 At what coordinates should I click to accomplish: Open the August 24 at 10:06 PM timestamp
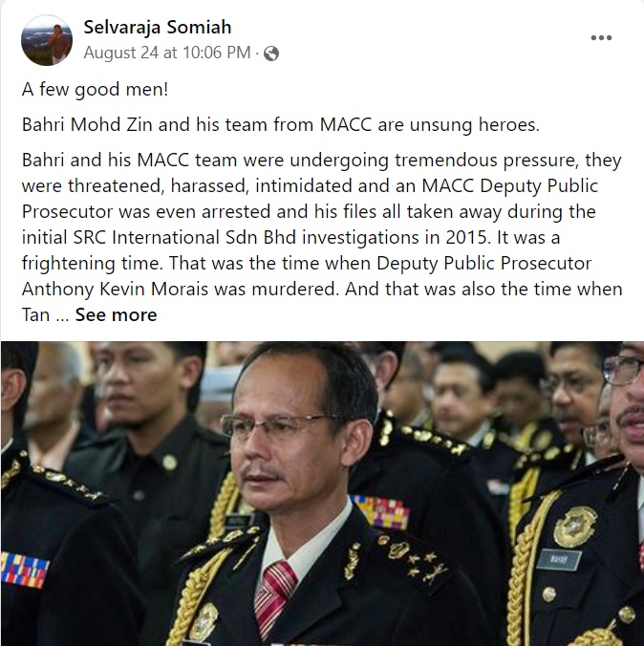tap(167, 53)
